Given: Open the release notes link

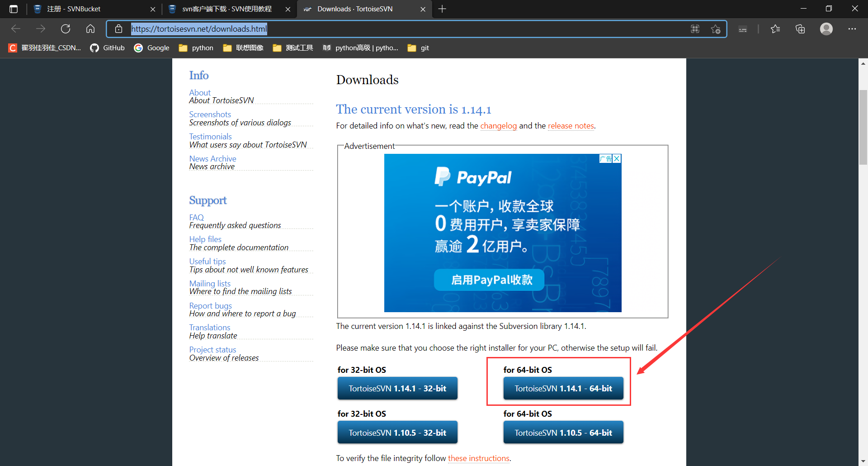Looking at the screenshot, I should [571, 126].
